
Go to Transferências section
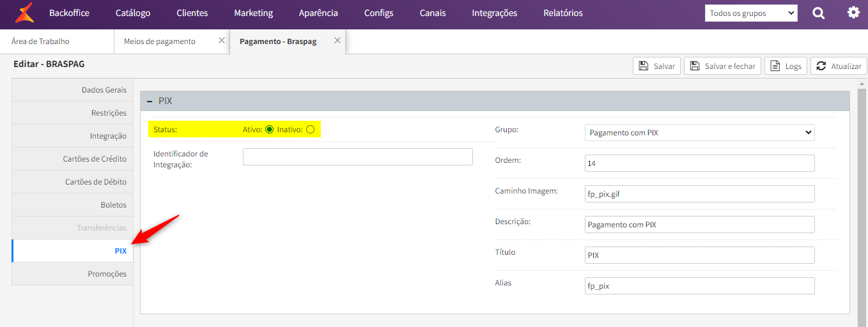click(72, 228)
